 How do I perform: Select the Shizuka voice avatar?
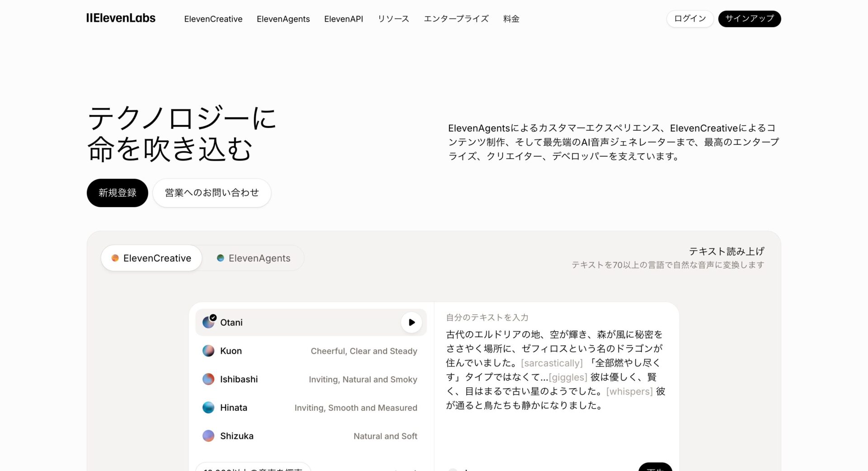(208, 436)
